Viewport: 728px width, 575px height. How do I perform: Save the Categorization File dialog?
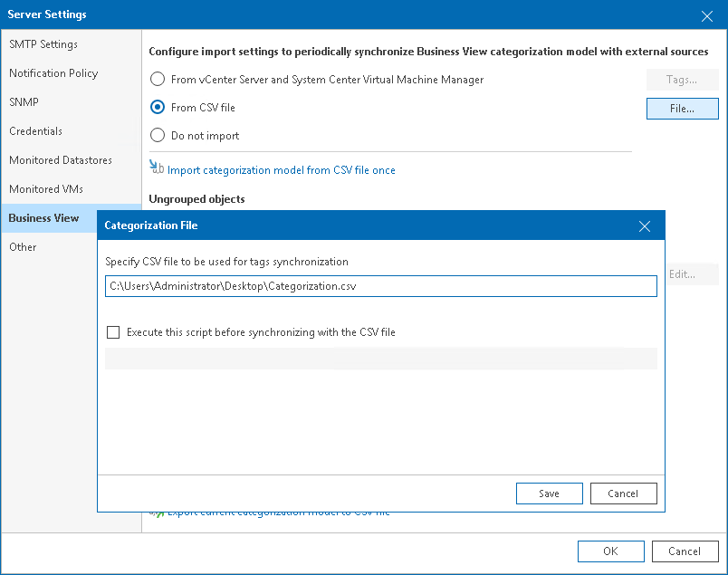coord(550,494)
